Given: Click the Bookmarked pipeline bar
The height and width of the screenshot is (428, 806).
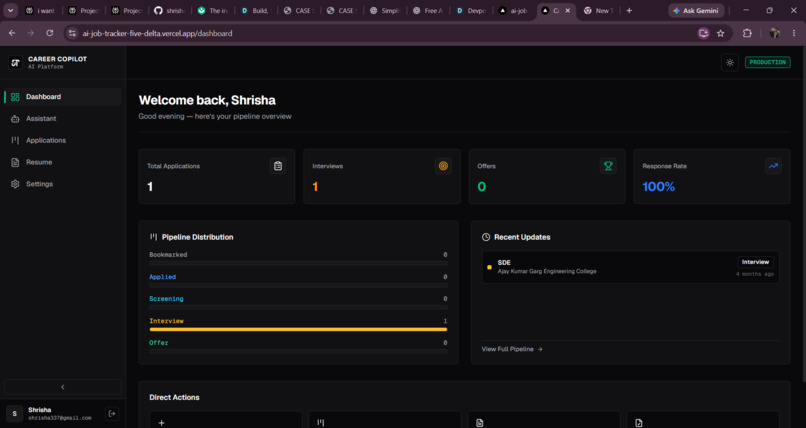Looking at the screenshot, I should pos(298,263).
